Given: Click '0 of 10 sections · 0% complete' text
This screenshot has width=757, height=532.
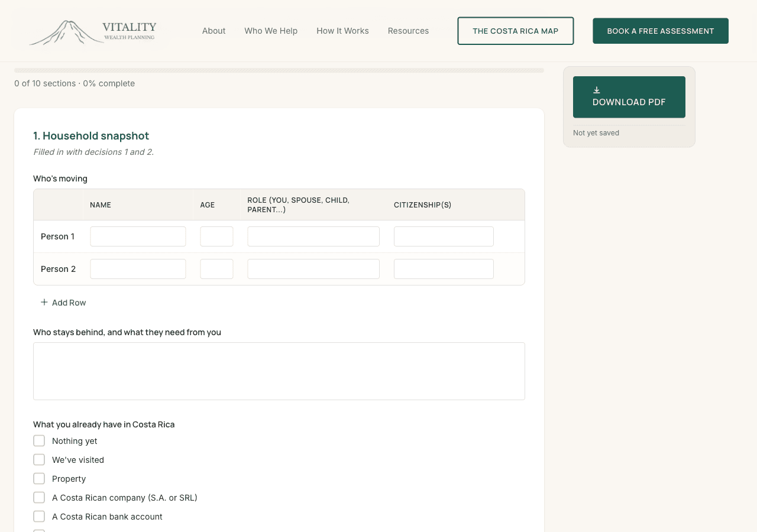Looking at the screenshot, I should pos(75,83).
